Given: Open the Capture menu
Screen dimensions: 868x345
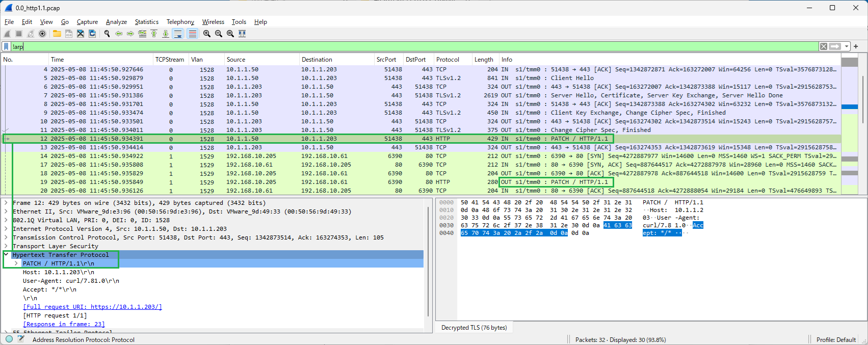Looking at the screenshot, I should [87, 22].
